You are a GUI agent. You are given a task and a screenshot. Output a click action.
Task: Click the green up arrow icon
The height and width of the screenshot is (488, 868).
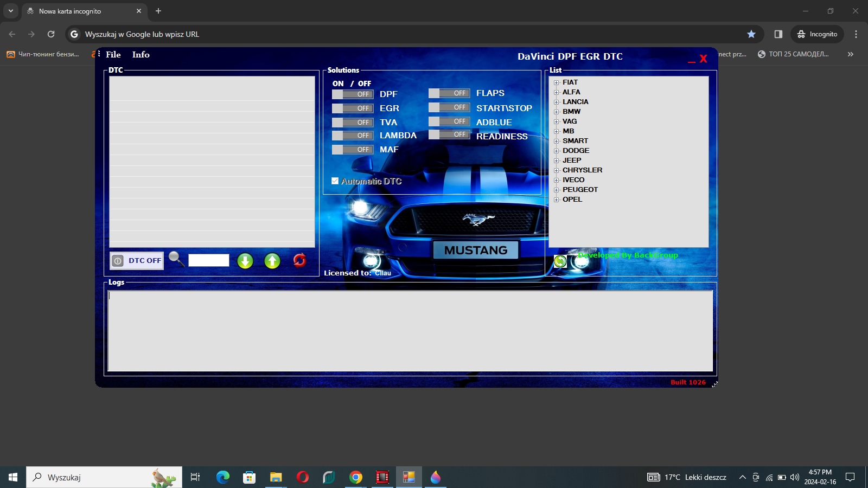pyautogui.click(x=272, y=261)
